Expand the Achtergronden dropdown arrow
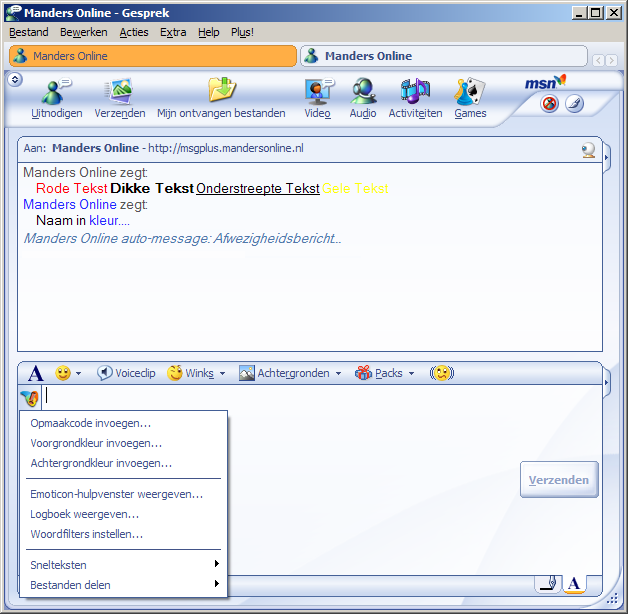 338,373
